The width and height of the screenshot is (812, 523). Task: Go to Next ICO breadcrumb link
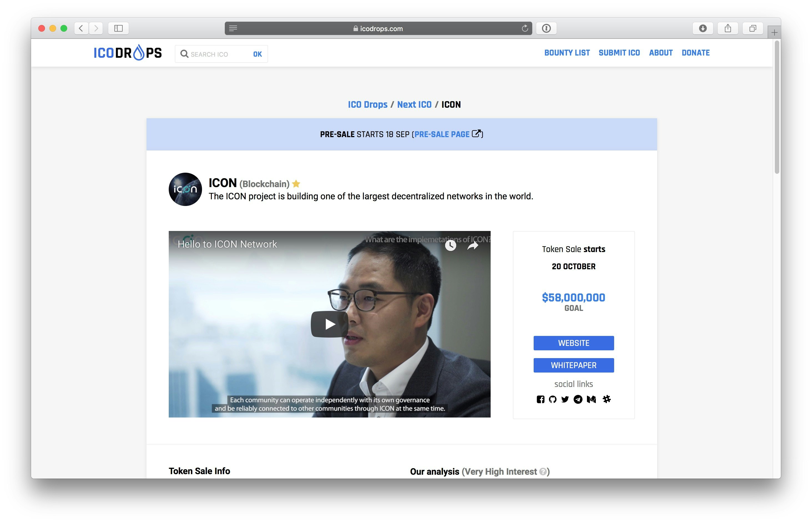[x=414, y=104]
